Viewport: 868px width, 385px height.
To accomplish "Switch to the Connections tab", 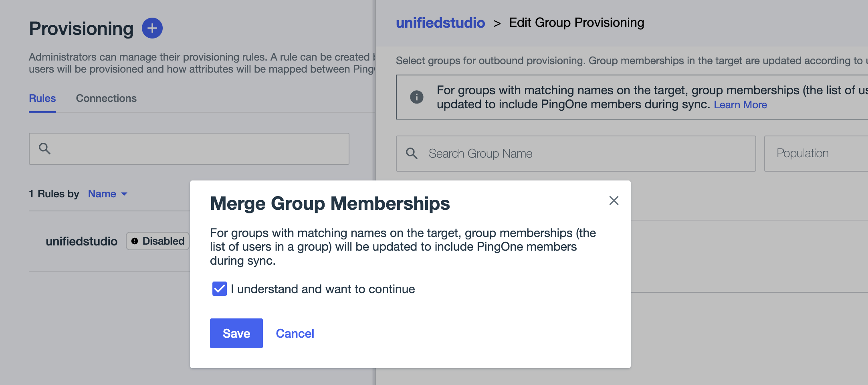I will click(x=106, y=98).
